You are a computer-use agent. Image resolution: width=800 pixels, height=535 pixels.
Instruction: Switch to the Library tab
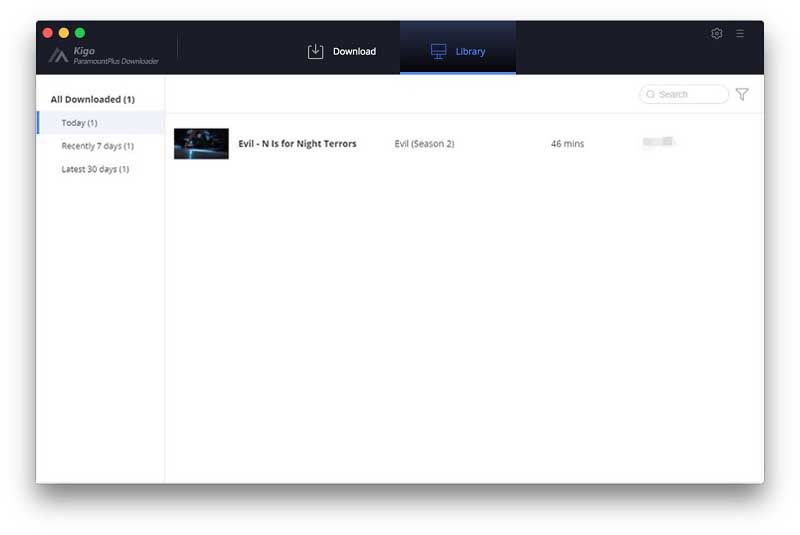458,48
